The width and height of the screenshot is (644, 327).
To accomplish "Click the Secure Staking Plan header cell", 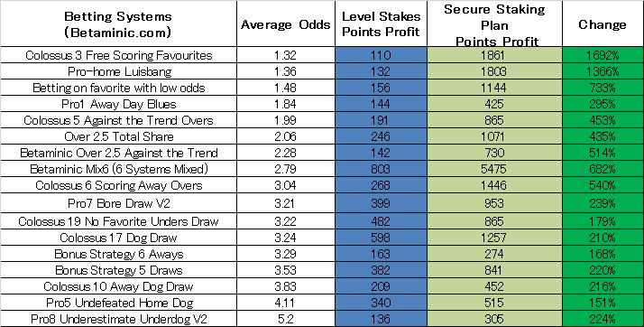I will (x=494, y=23).
